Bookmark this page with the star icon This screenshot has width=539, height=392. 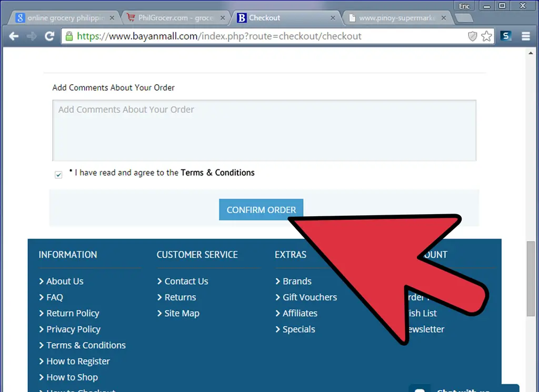coord(487,36)
